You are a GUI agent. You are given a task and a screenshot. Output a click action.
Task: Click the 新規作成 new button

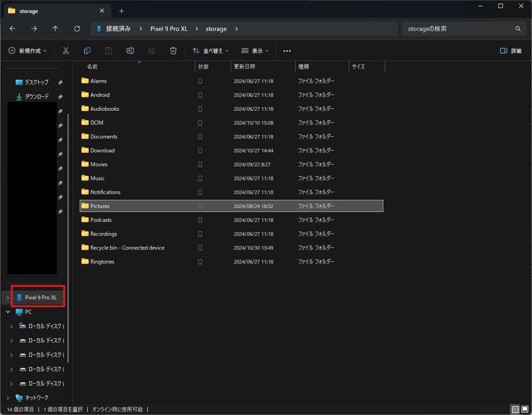(28, 51)
